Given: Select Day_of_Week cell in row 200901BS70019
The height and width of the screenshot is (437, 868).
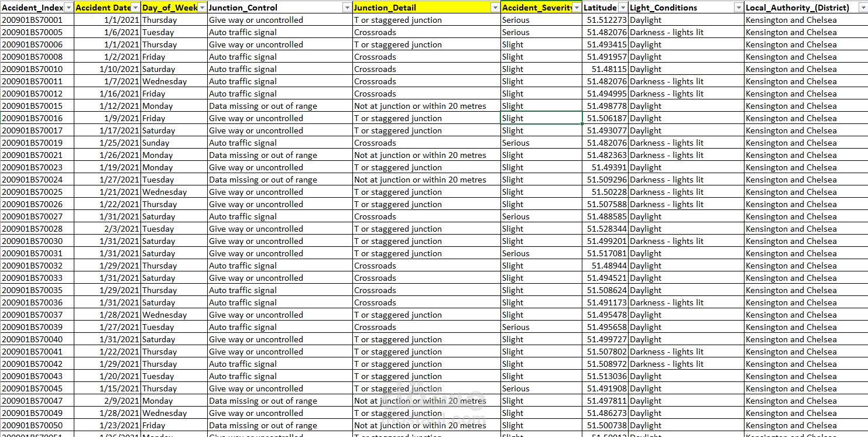Looking at the screenshot, I should pos(174,143).
